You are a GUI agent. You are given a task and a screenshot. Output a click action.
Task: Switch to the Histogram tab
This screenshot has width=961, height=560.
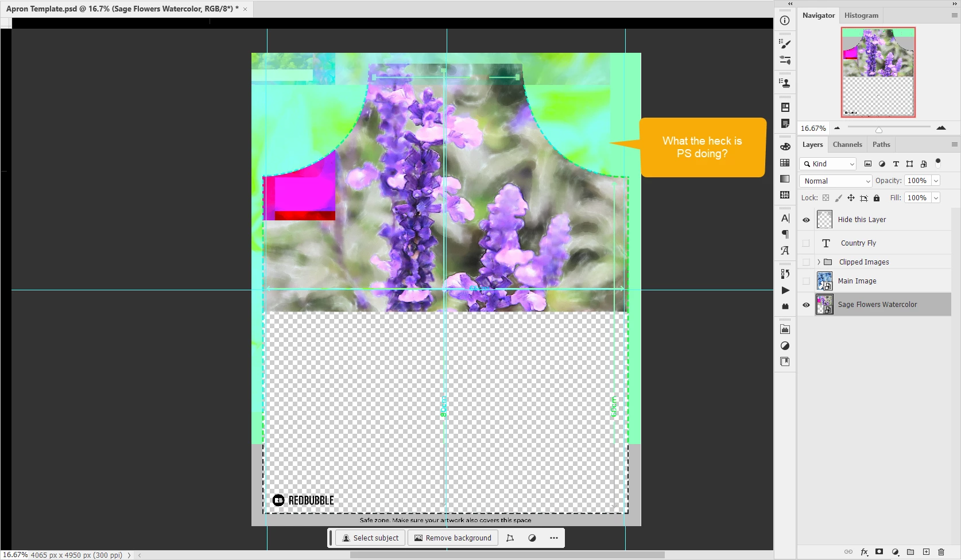[x=861, y=15]
